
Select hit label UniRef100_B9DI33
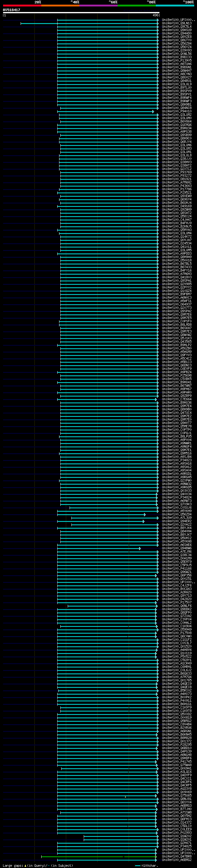tap(177, 57)
